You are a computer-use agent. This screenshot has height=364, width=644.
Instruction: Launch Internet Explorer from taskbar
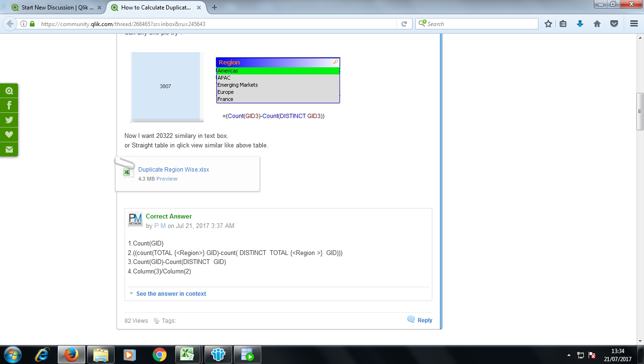(43, 355)
